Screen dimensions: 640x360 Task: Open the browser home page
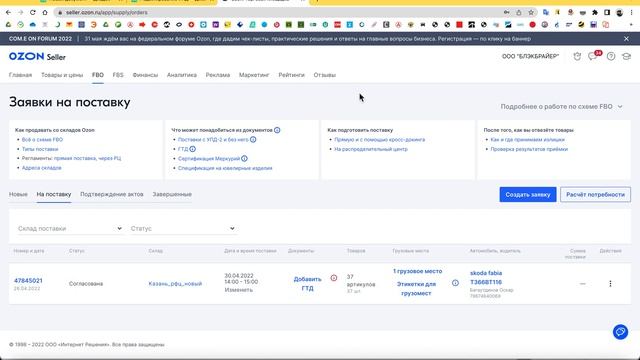tap(45, 13)
